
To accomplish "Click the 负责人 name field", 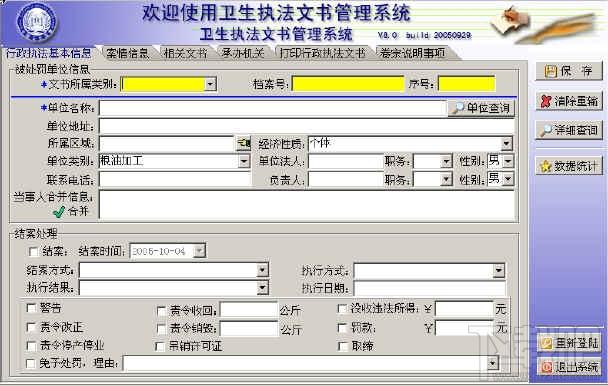I will click(x=346, y=179).
